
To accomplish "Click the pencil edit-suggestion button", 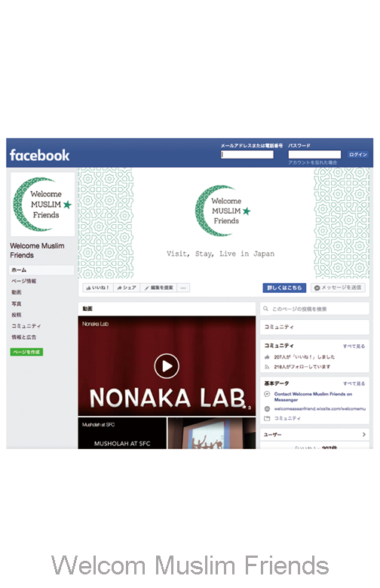I will coord(158,288).
